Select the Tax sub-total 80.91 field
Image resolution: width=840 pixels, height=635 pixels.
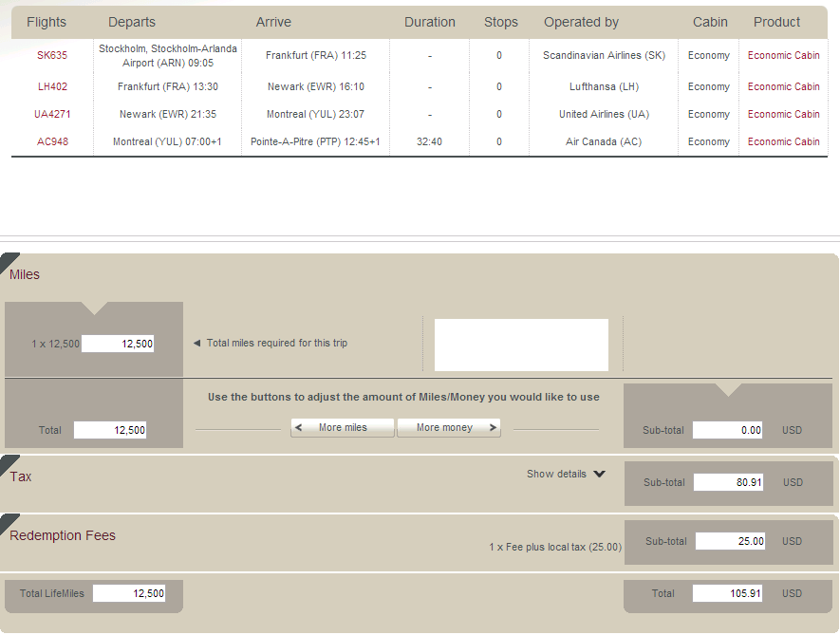(x=729, y=482)
